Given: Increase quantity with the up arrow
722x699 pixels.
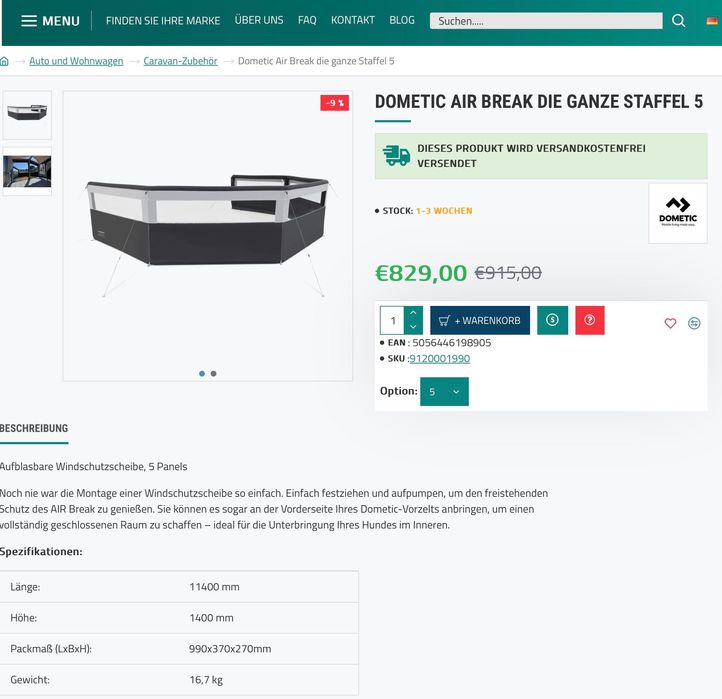Looking at the screenshot, I should point(414,313).
